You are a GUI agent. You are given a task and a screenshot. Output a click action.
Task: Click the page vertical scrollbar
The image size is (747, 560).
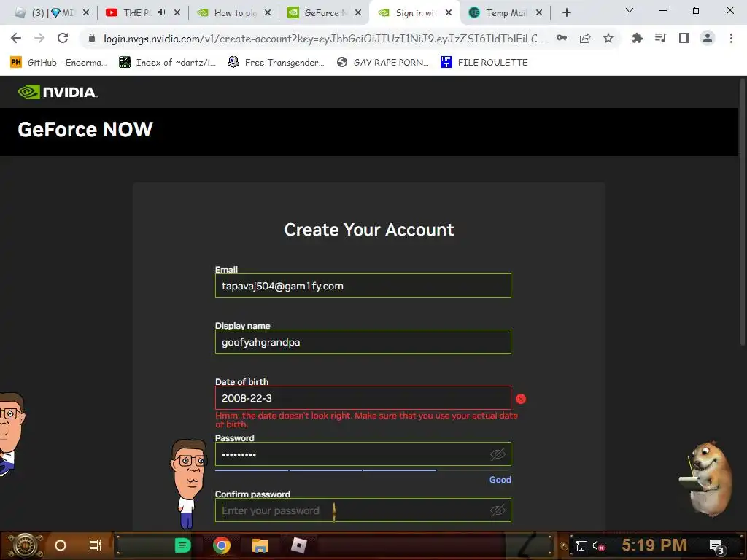(742, 212)
